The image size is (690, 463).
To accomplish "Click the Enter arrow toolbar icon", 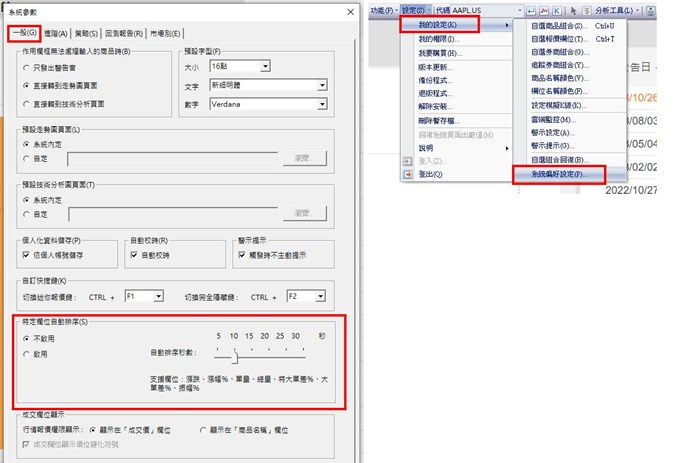I will click(x=531, y=11).
